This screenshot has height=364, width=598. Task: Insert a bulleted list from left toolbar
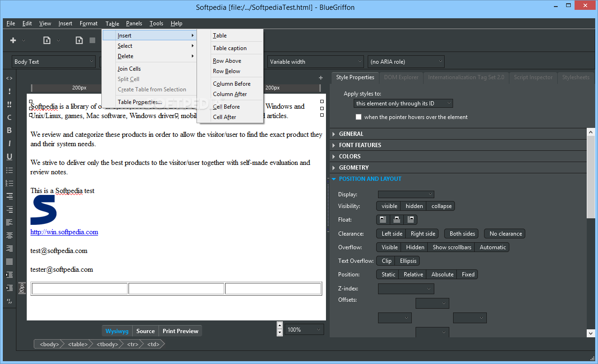[9, 170]
